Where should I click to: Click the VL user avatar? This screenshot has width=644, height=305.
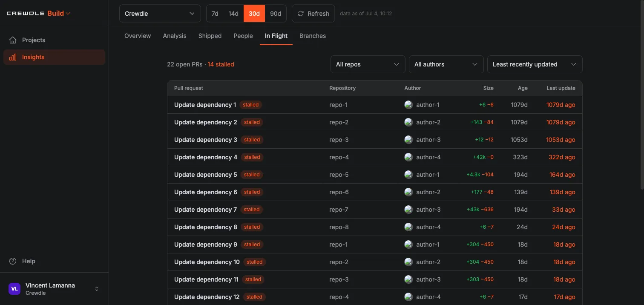tap(14, 289)
